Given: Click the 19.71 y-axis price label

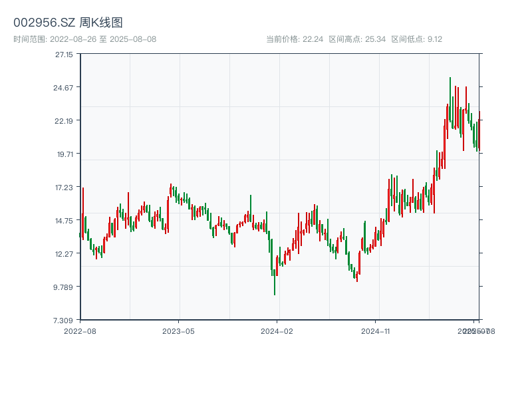Looking at the screenshot, I should [65, 154].
